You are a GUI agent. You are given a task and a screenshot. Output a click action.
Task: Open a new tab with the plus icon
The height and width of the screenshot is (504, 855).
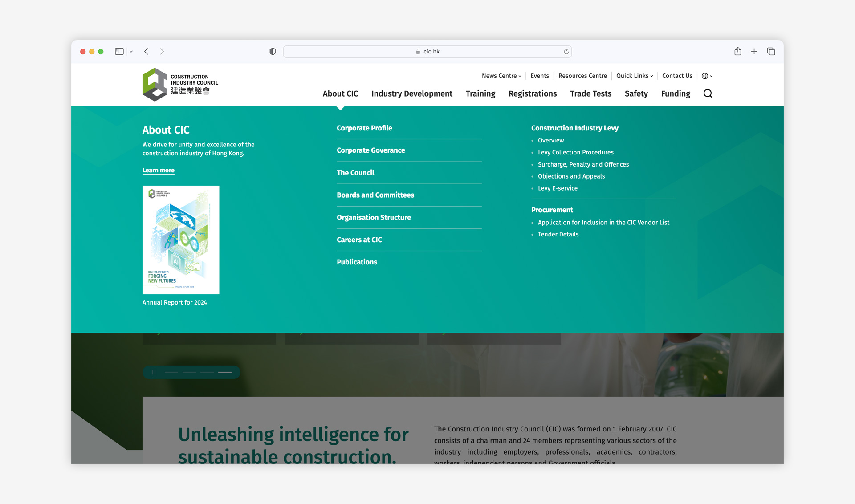[754, 52]
